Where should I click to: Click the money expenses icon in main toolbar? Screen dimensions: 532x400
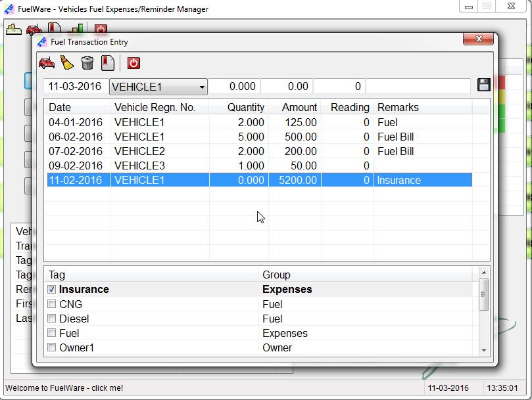point(14,30)
